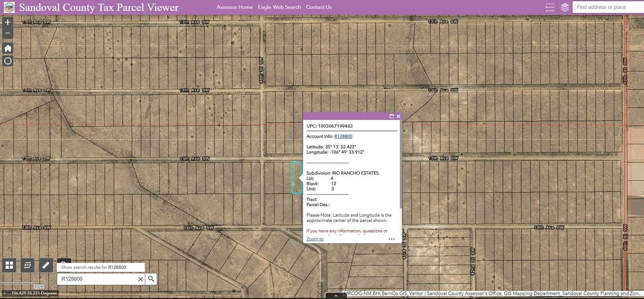This screenshot has height=299, width=644.
Task: Open Contact Us link
Action: [x=319, y=7]
